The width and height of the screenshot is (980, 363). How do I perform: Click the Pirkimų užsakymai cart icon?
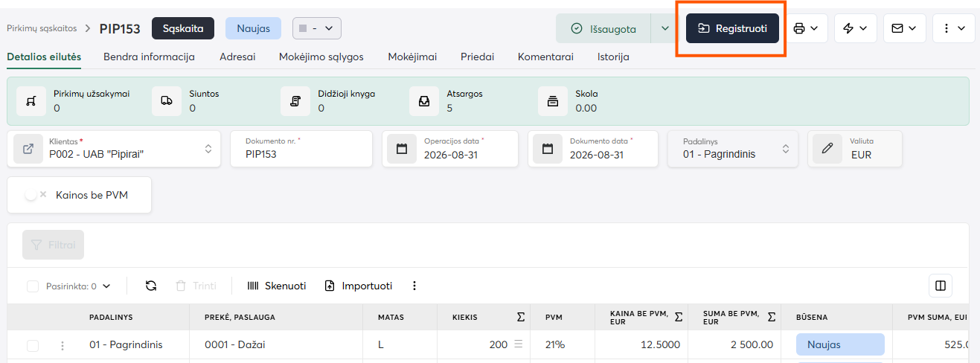click(x=31, y=101)
